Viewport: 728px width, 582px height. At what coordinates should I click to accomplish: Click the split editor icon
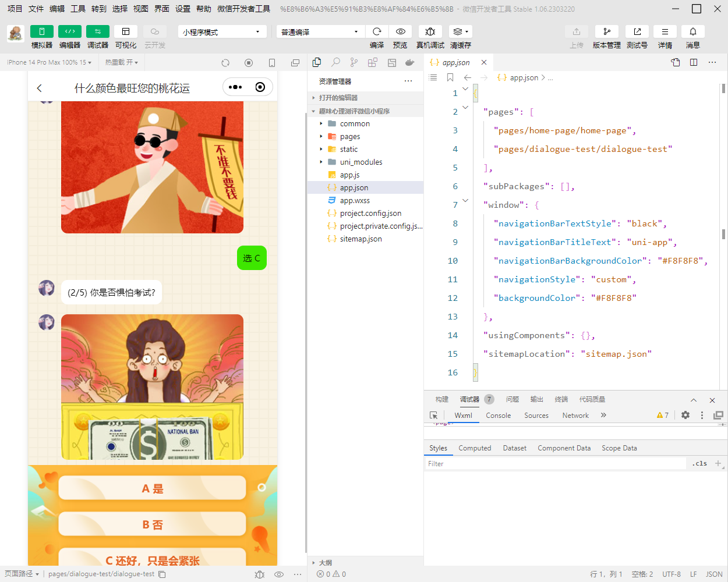tap(694, 62)
